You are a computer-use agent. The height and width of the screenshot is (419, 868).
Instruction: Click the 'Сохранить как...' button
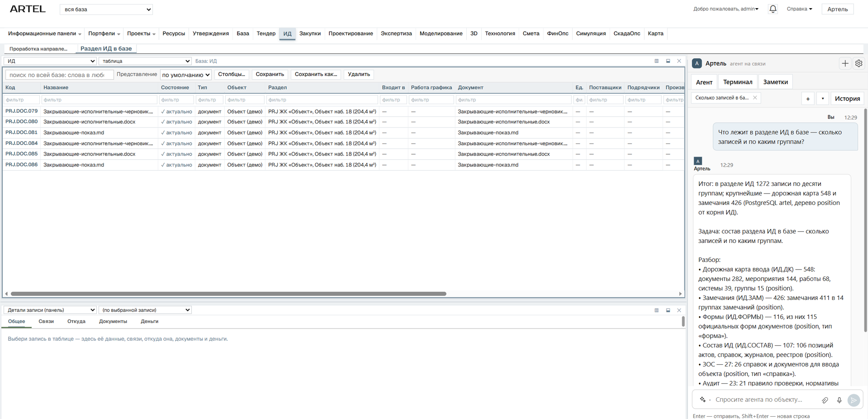click(316, 74)
